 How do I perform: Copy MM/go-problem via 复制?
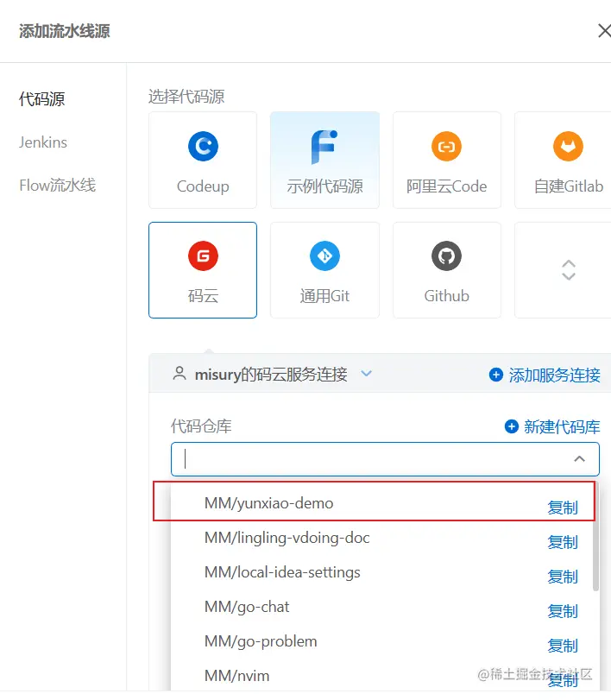coord(563,646)
